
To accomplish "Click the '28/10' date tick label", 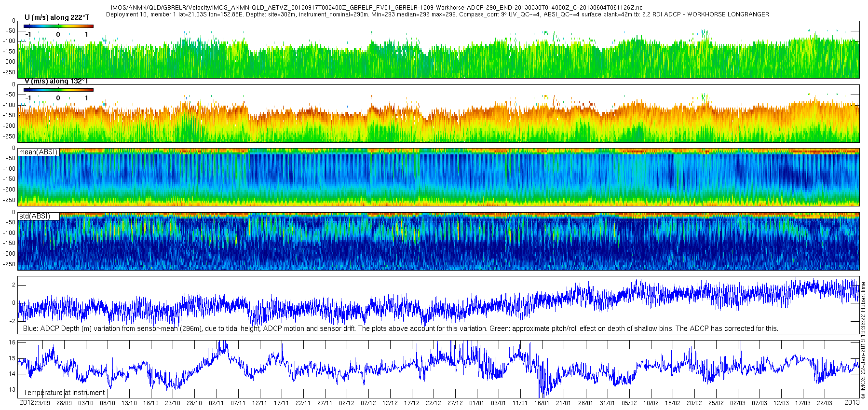I will click(x=194, y=403).
